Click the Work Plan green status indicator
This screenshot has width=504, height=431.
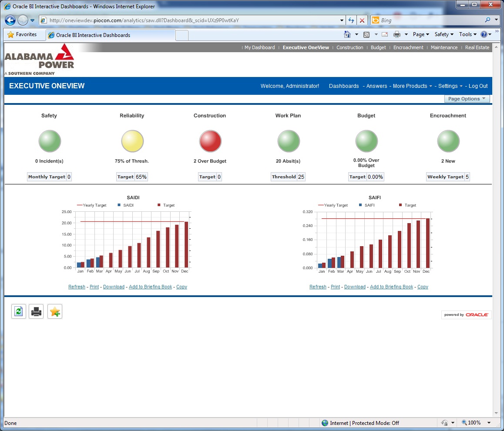tap(288, 141)
